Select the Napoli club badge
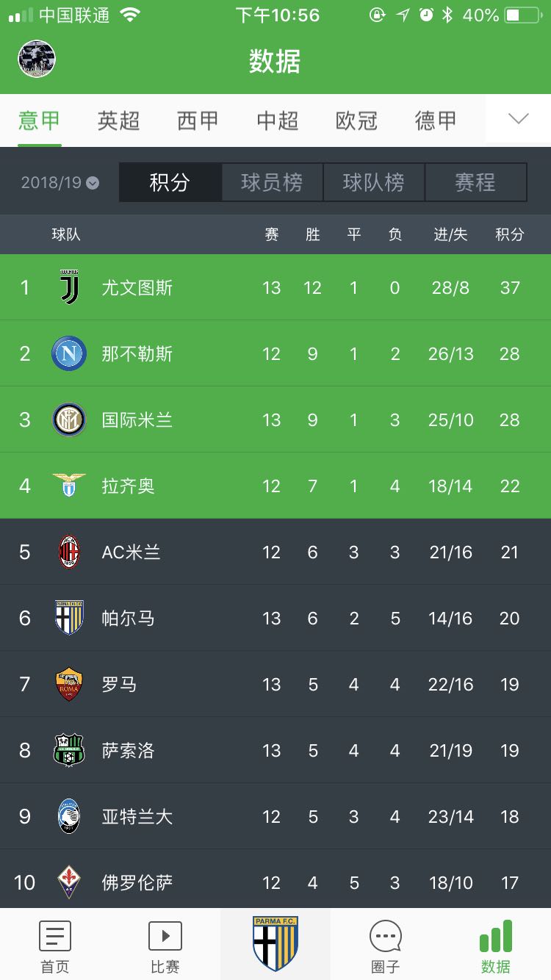Viewport: 551px width, 980px height. tap(69, 353)
